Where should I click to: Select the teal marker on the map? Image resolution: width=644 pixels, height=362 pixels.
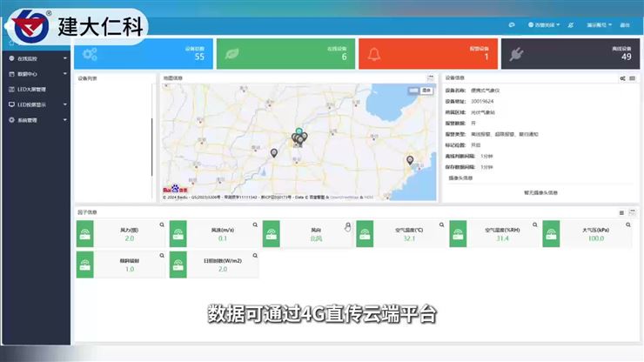pos(299,131)
